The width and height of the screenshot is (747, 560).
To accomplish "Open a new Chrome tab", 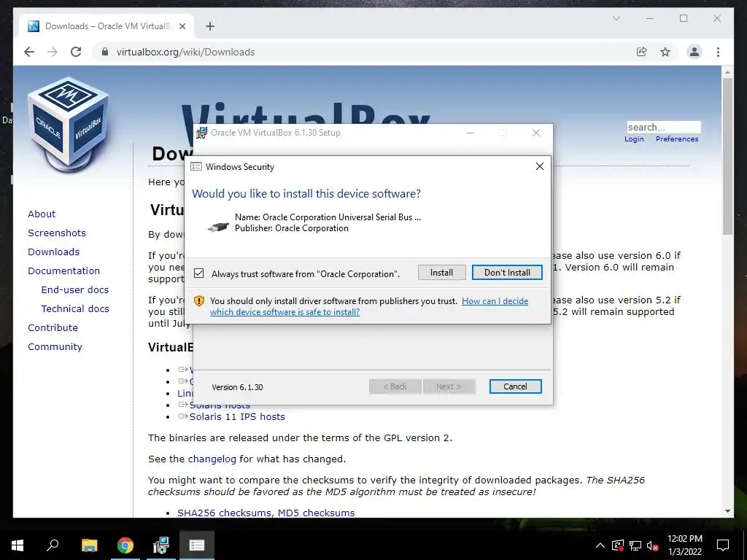I will [210, 26].
